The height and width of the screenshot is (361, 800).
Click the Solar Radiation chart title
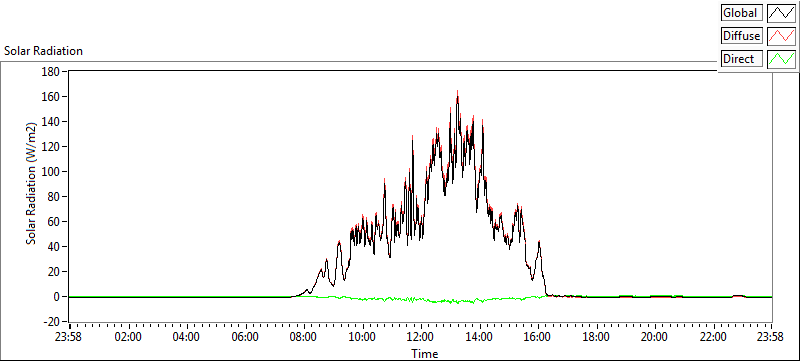pyautogui.click(x=43, y=51)
